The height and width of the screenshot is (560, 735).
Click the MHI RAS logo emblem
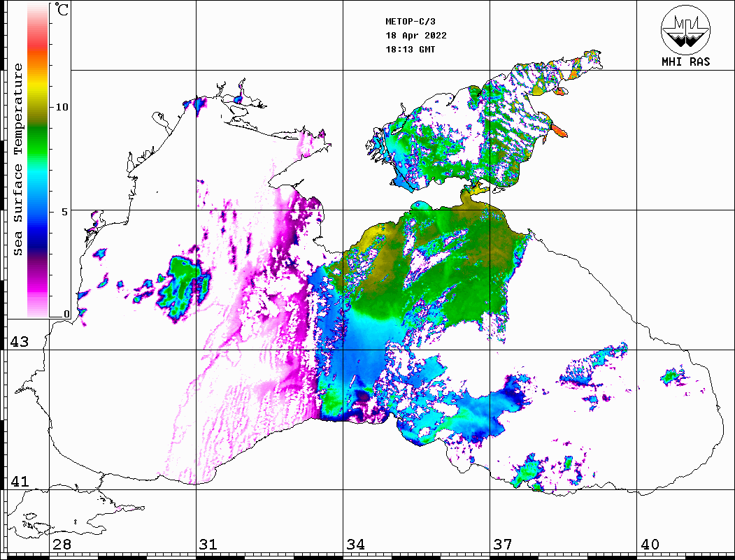685,29
